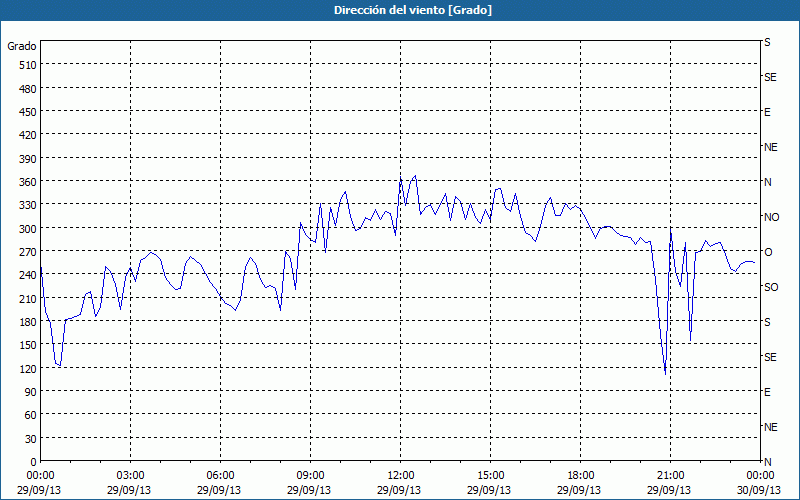Click the 510 value on the left axis
Viewport: 800px width, 500px height.
(x=28, y=65)
